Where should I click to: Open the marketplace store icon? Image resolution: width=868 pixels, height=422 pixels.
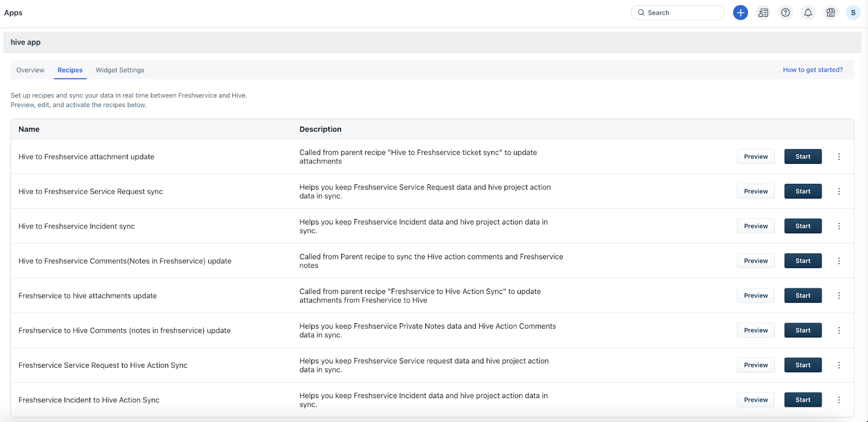point(831,12)
